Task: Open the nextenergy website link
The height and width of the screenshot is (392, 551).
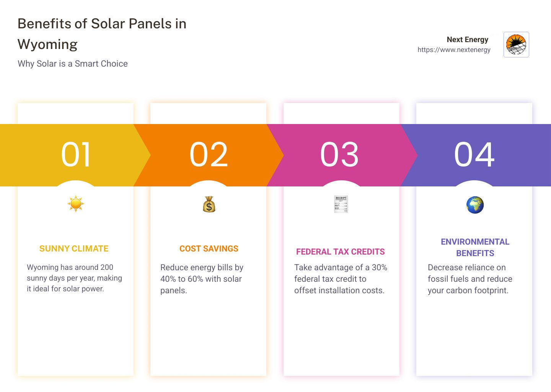Action: pos(454,50)
